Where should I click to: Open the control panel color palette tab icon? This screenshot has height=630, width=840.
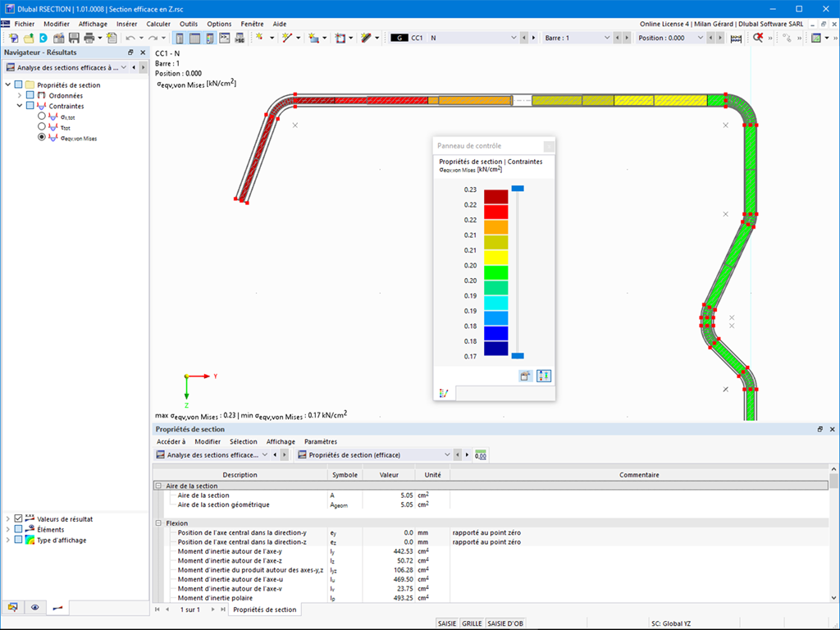tap(444, 393)
